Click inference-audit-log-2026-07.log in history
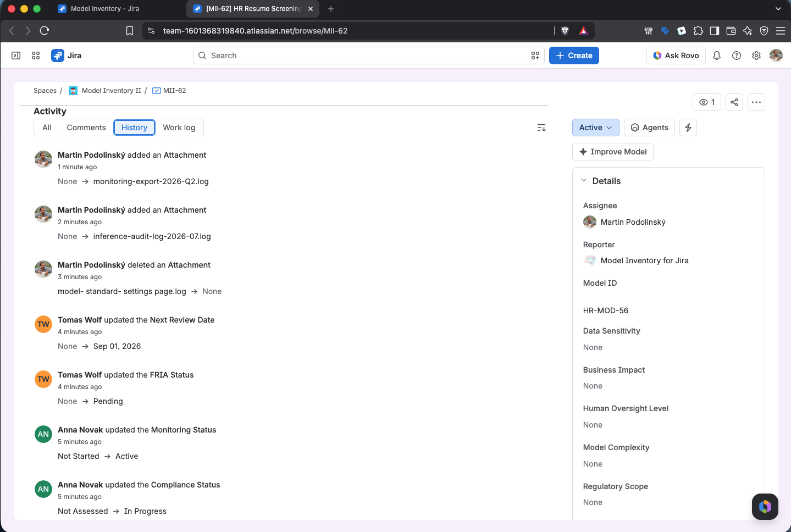Screen dimensions: 791x532 152,236
